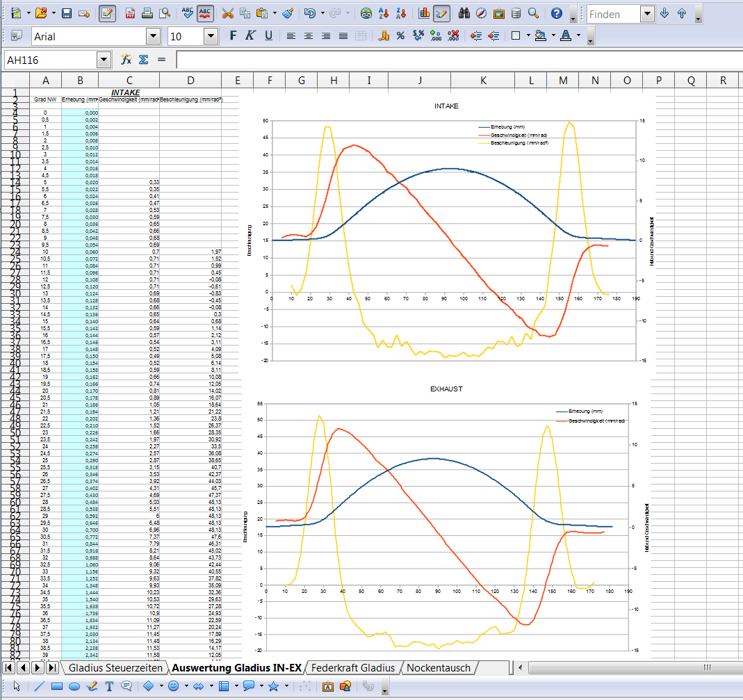Click the Function Wizard icon

click(126, 60)
